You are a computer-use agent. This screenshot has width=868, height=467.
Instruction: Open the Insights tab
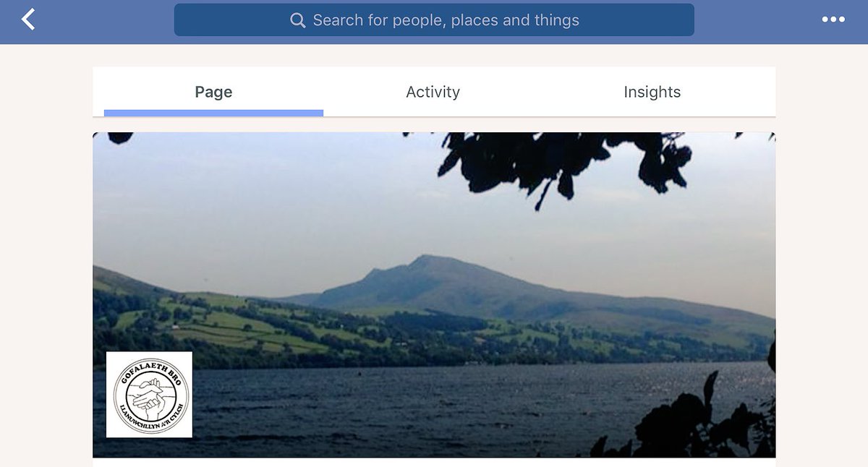click(x=652, y=92)
